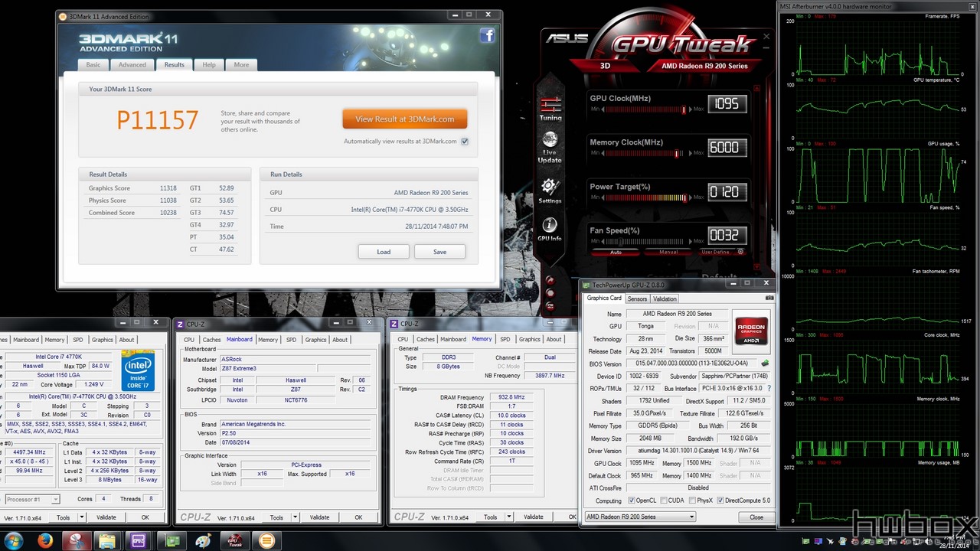Open GPU Info in GPU Tweak
Screen dimensions: 980x551
pos(549,230)
